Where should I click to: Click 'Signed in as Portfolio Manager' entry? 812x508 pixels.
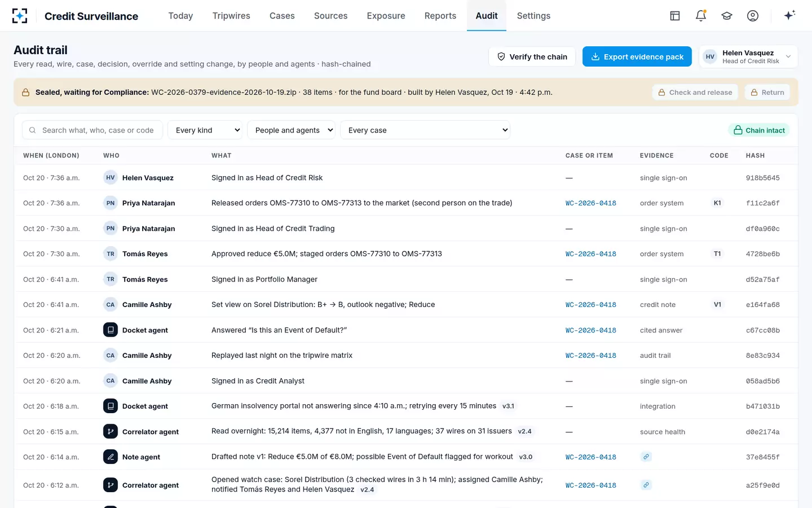pyautogui.click(x=264, y=279)
